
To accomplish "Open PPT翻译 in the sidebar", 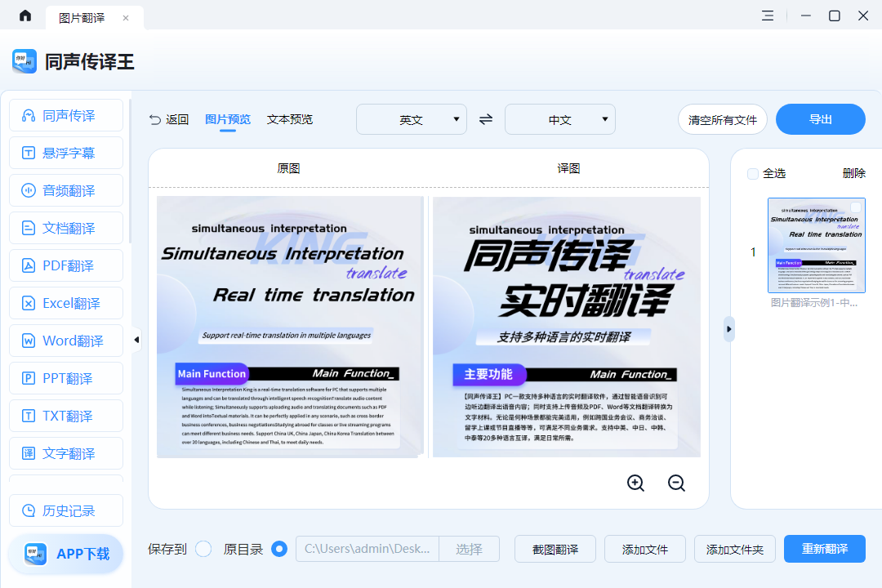I will (66, 378).
